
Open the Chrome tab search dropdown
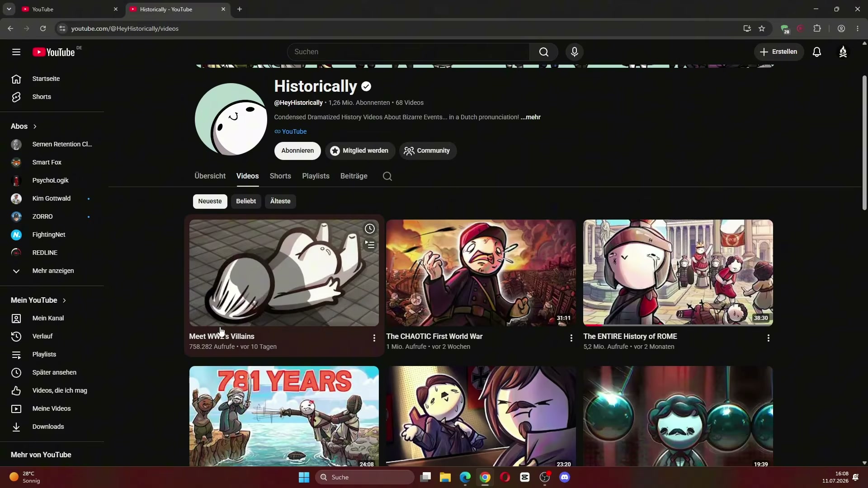tap(9, 9)
